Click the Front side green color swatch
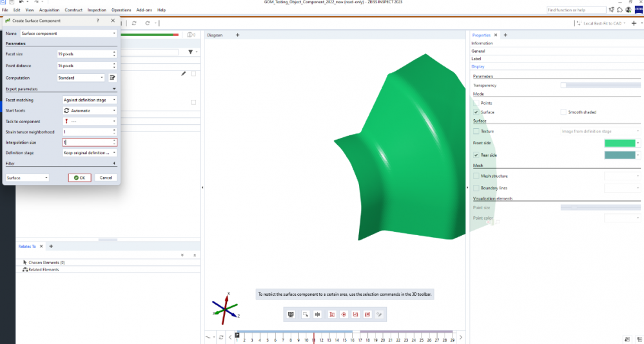 click(x=619, y=143)
